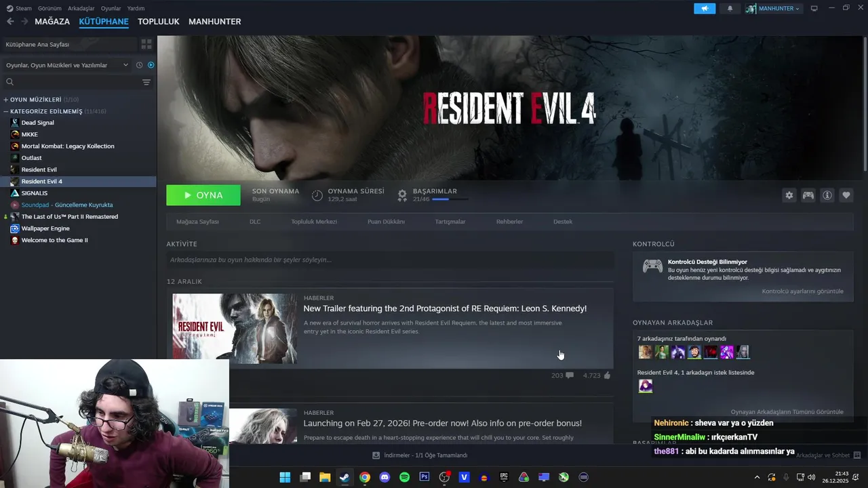Open the Görünüm menu
Image resolution: width=868 pixels, height=488 pixels.
tap(50, 8)
